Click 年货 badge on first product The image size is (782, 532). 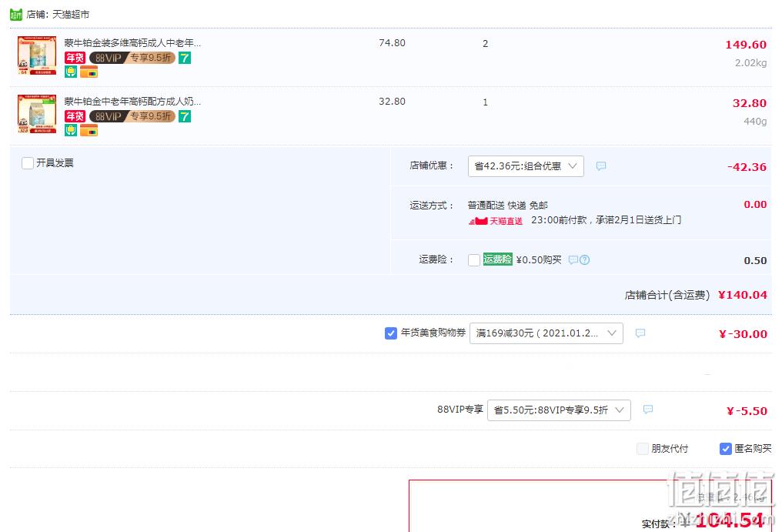click(75, 58)
